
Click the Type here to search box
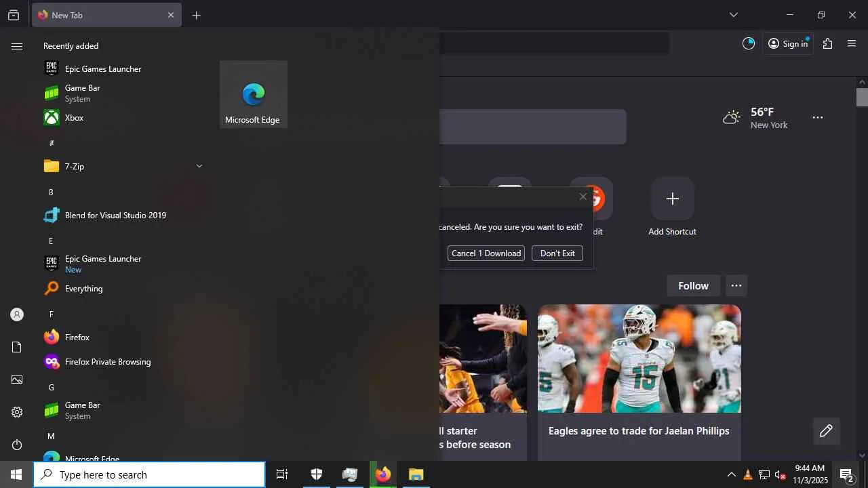click(x=149, y=474)
